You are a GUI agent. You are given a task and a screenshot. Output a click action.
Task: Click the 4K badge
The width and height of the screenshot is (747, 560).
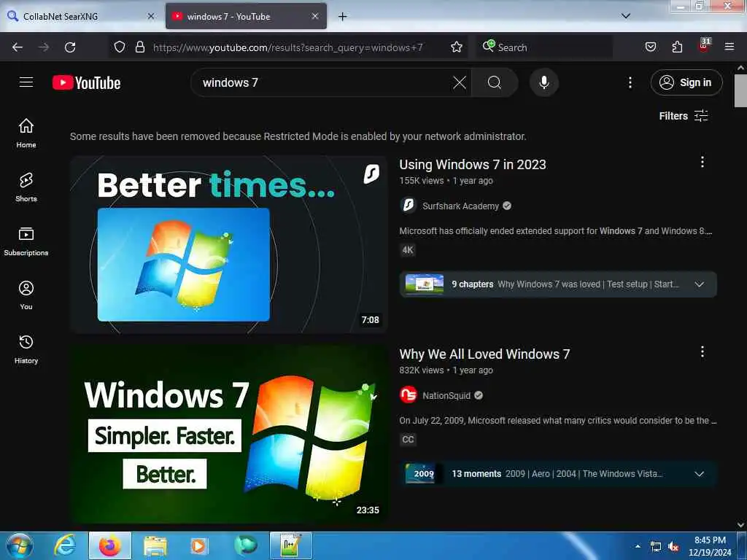click(x=408, y=250)
